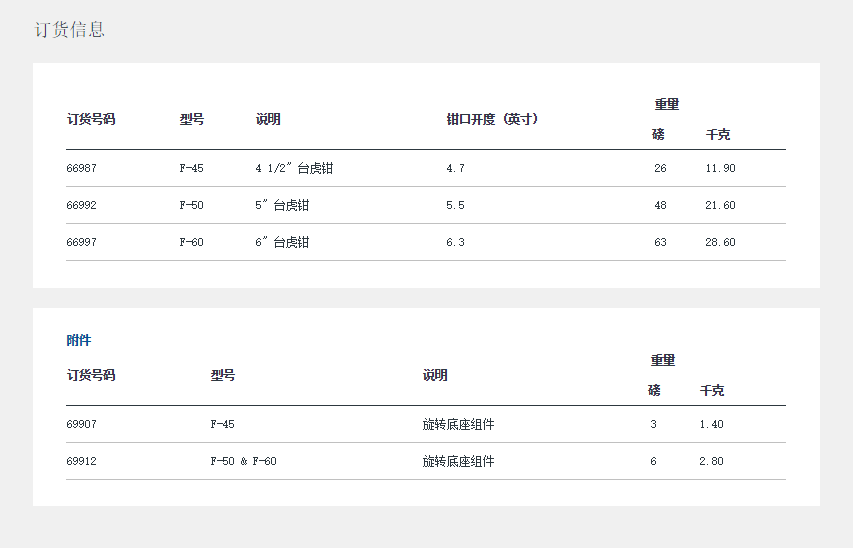853x548 pixels.
Task: Click the 6" 台虎钳 description
Action: pyautogui.click(x=282, y=242)
